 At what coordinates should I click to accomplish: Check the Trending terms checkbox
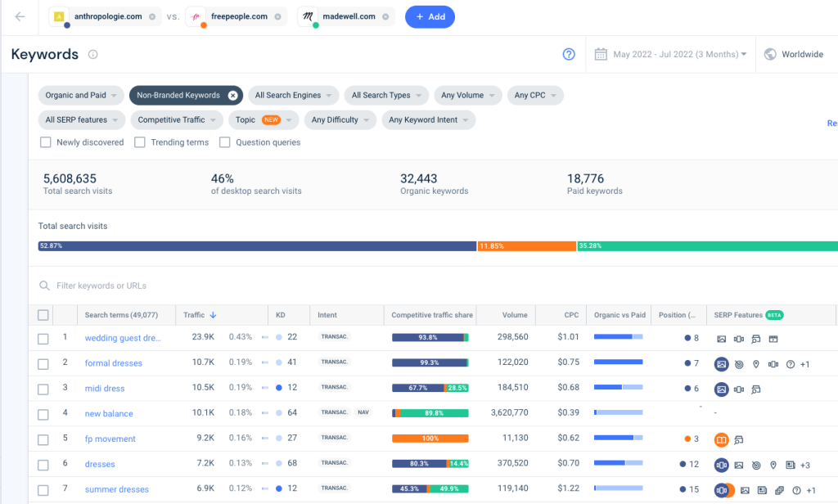(142, 142)
